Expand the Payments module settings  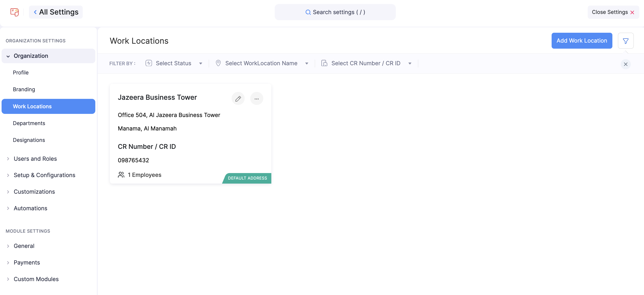pos(27,262)
